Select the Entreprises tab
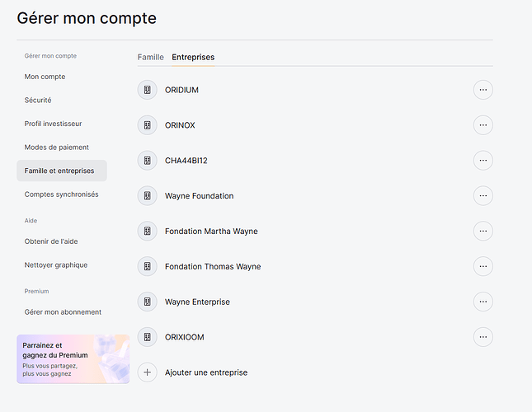Image resolution: width=532 pixels, height=412 pixels. (x=193, y=58)
